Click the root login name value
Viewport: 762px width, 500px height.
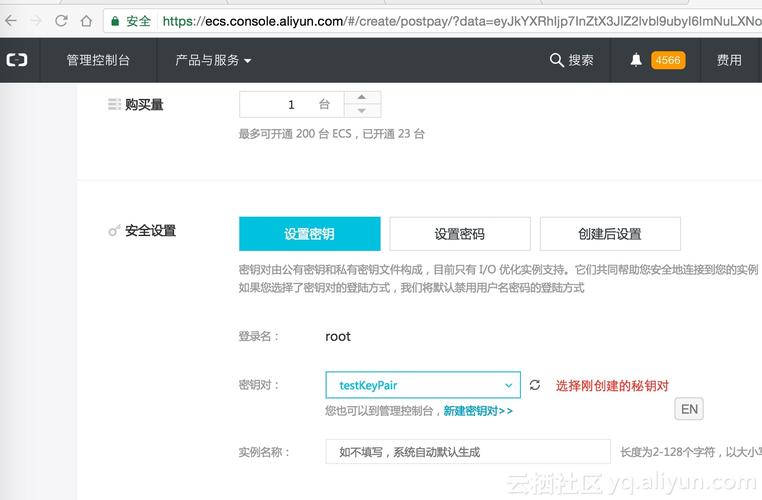(x=338, y=336)
